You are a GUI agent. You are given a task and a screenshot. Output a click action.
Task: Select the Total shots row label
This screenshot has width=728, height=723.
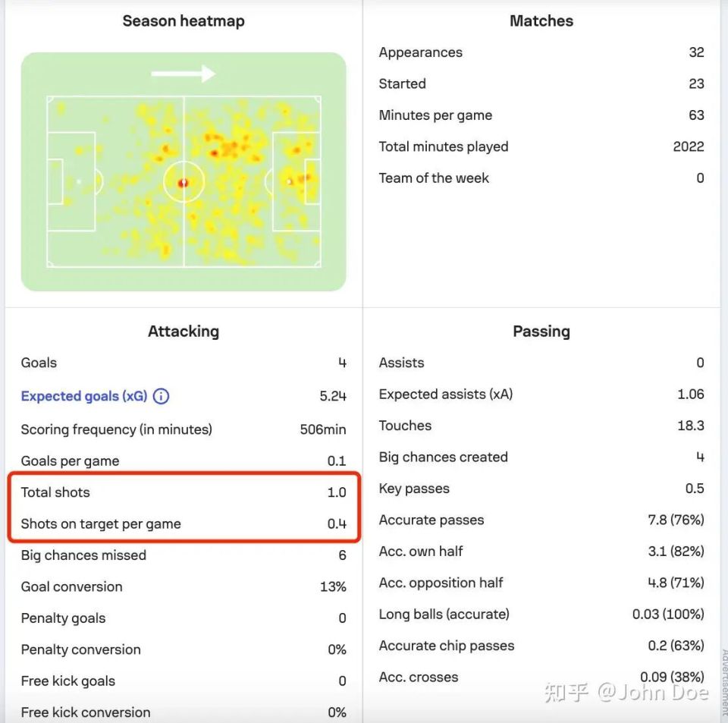coord(55,492)
